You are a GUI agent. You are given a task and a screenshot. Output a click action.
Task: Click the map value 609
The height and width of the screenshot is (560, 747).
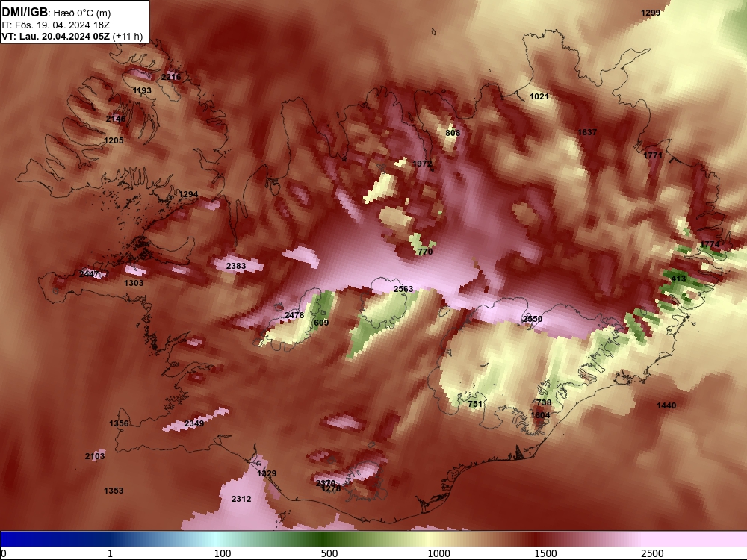click(x=321, y=323)
